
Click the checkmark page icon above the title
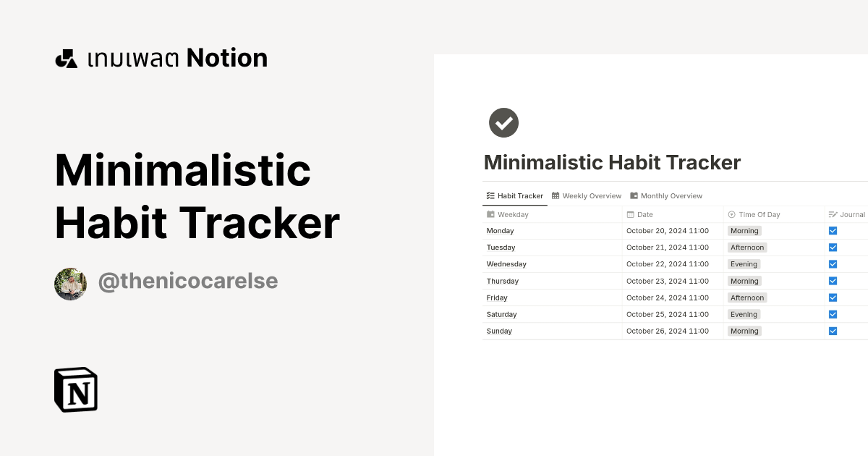coord(503,122)
